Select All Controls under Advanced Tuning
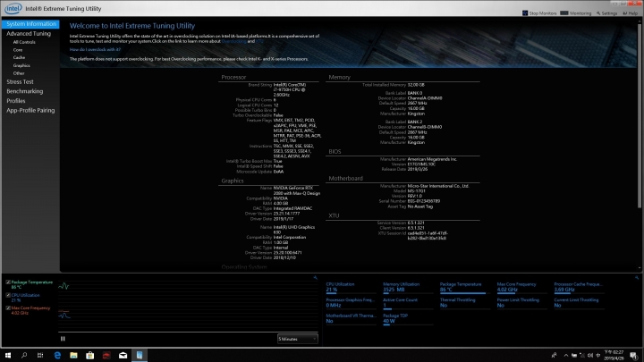644x362 pixels. (24, 42)
